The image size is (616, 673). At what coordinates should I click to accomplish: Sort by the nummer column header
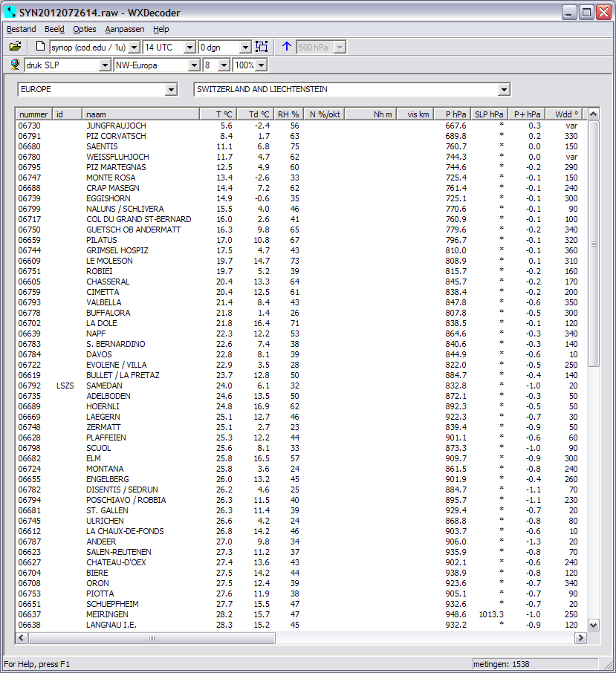tap(34, 114)
